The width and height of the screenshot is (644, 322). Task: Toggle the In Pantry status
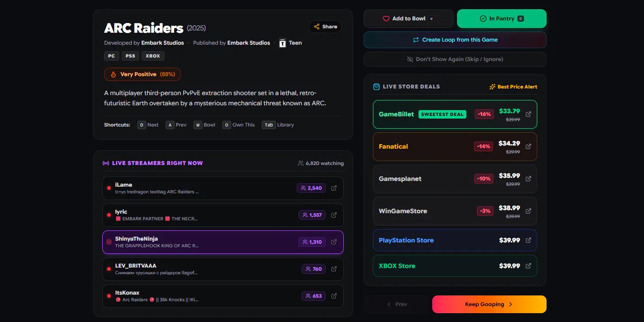(502, 19)
